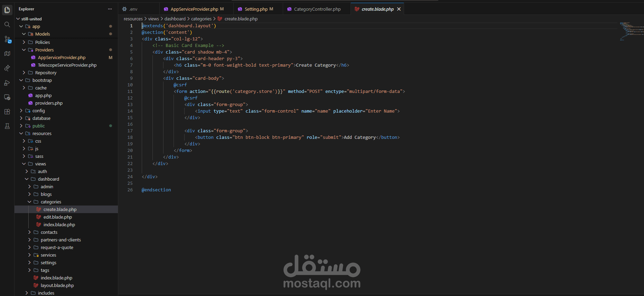Click 'dashboard' in the breadcrumb
644x296 pixels.
click(175, 19)
